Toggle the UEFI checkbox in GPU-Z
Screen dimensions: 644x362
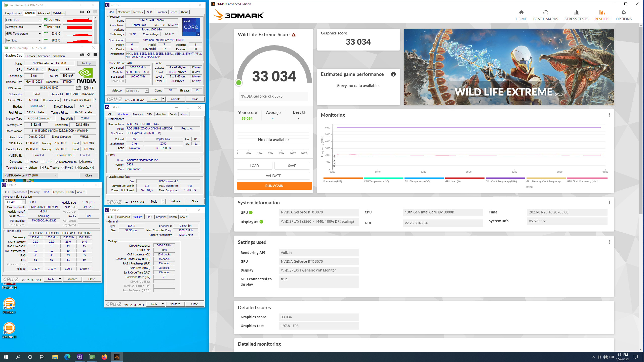click(x=86, y=88)
